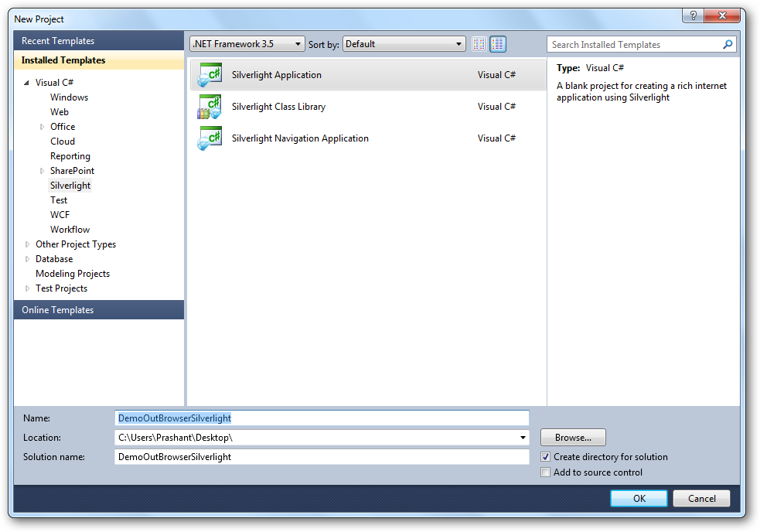Enable Add to source control checkbox
Screen dimensions: 760x532
coord(545,472)
